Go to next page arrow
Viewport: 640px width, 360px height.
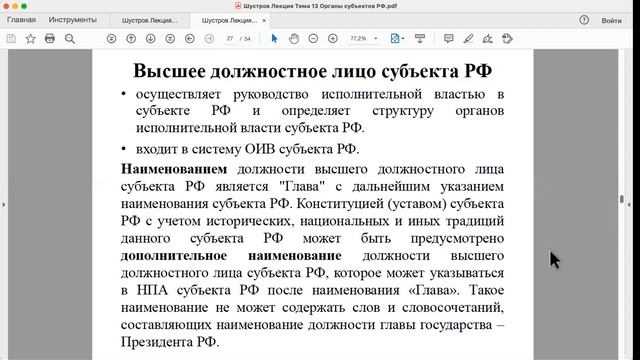(151, 39)
